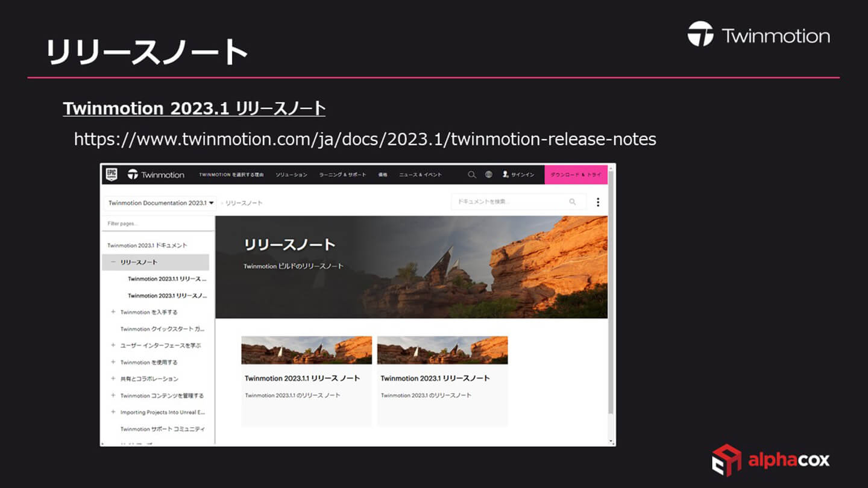Click the twinmotion-release-notes URL on the slide
Image resolution: width=868 pixels, height=488 pixels.
click(x=365, y=139)
